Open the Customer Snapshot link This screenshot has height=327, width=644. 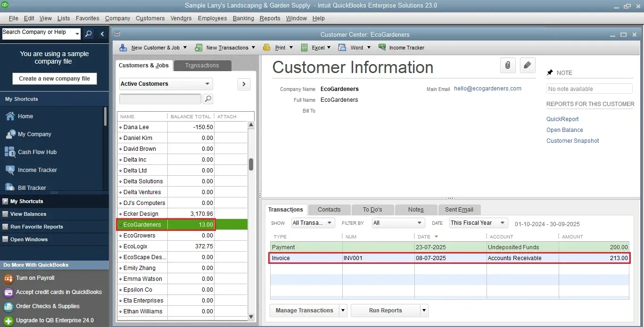[573, 141]
